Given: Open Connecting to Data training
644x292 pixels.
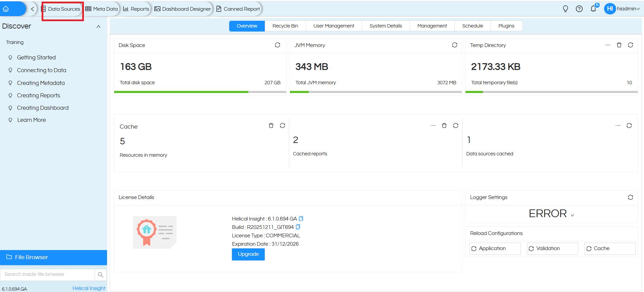Looking at the screenshot, I should tap(42, 70).
